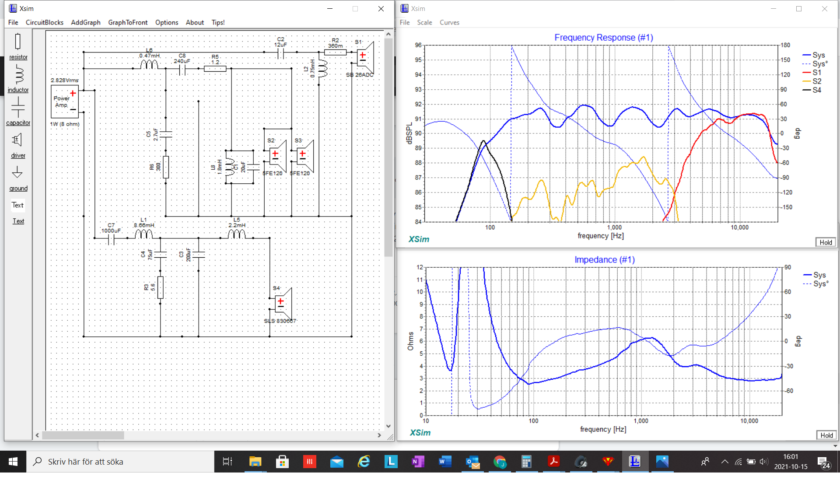This screenshot has height=504, width=840.
Task: Open the Options menu
Action: 167,22
